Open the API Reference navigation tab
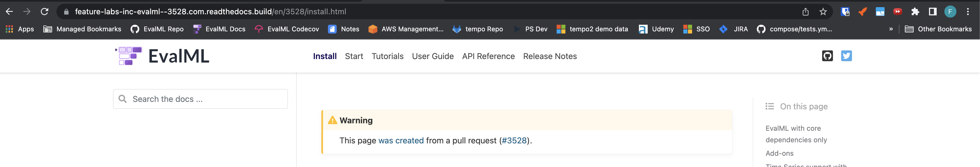Image resolution: width=980 pixels, height=167 pixels. (488, 56)
